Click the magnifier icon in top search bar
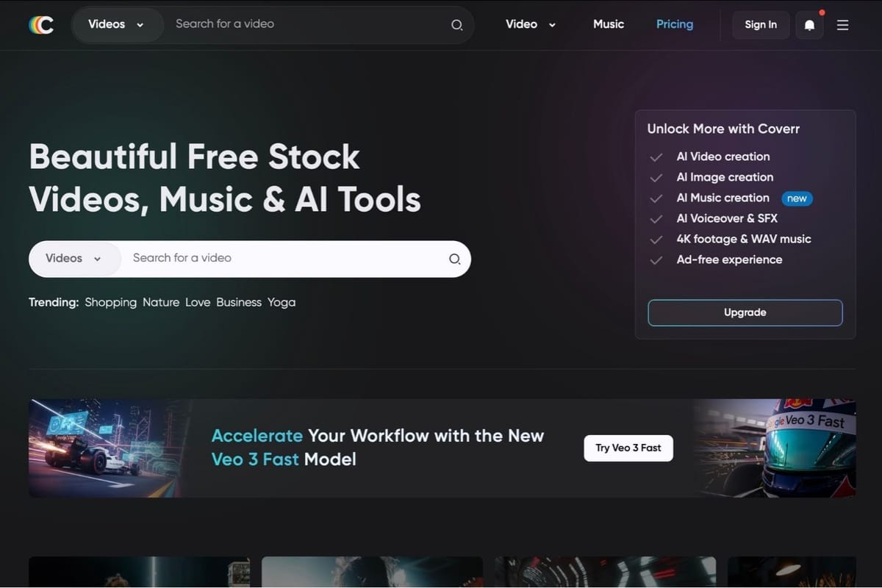Viewport: 882px width, 588px height. 456,25
